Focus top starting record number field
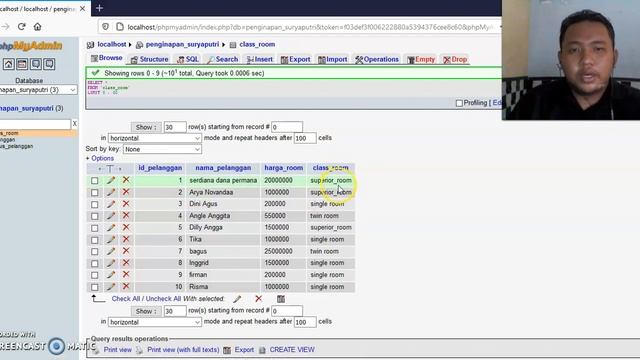Screen dimensions: 640x360 287,127
